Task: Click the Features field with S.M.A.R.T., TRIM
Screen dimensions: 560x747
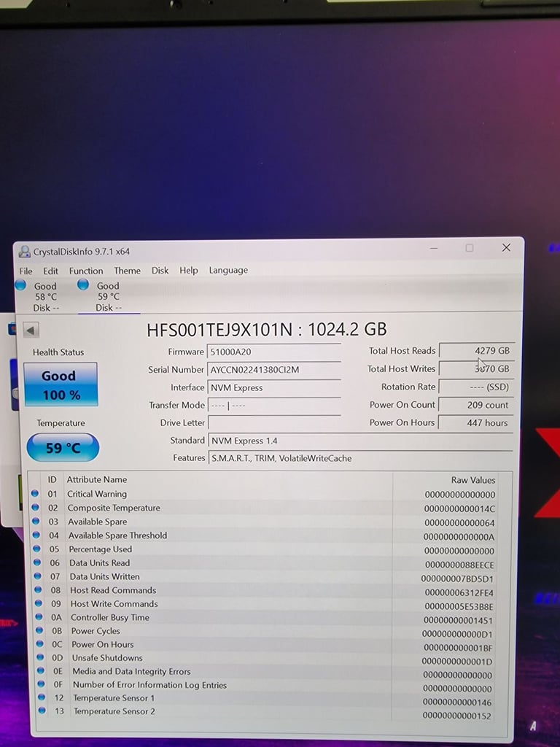Action: click(360, 458)
